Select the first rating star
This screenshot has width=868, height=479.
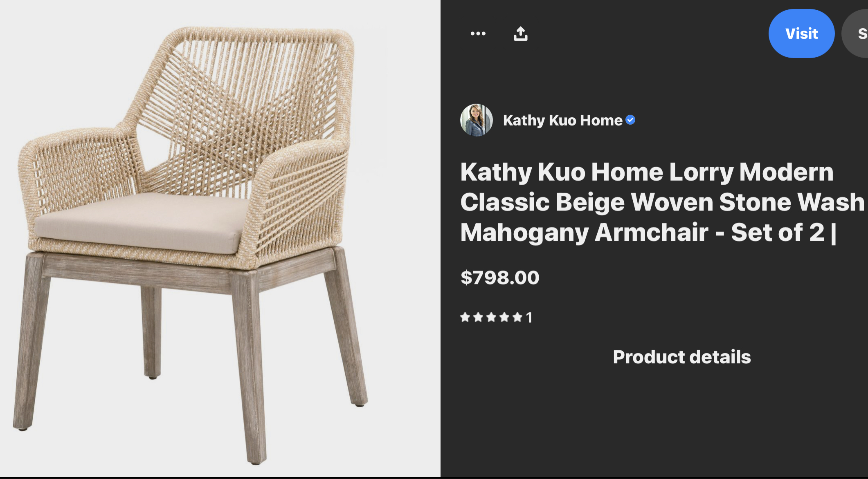coord(465,317)
